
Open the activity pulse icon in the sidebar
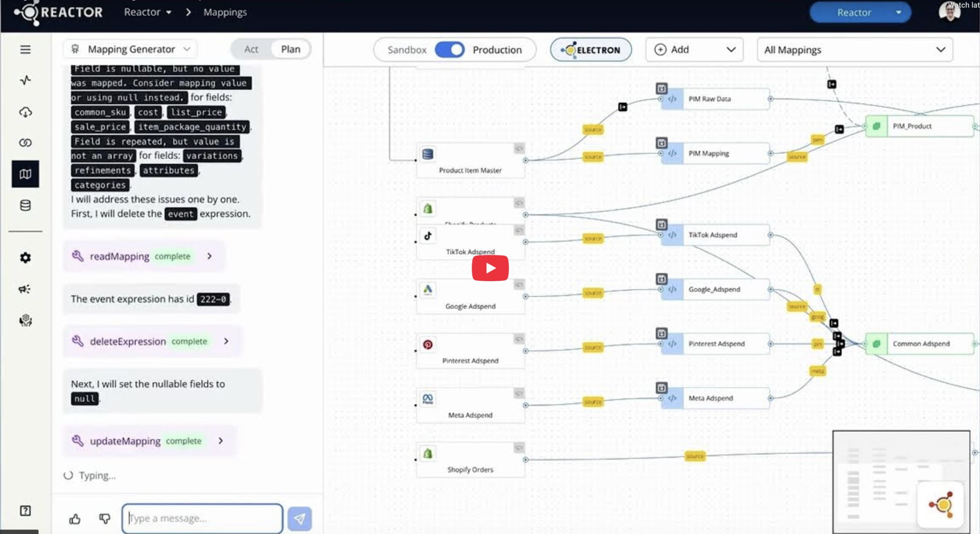coord(25,80)
